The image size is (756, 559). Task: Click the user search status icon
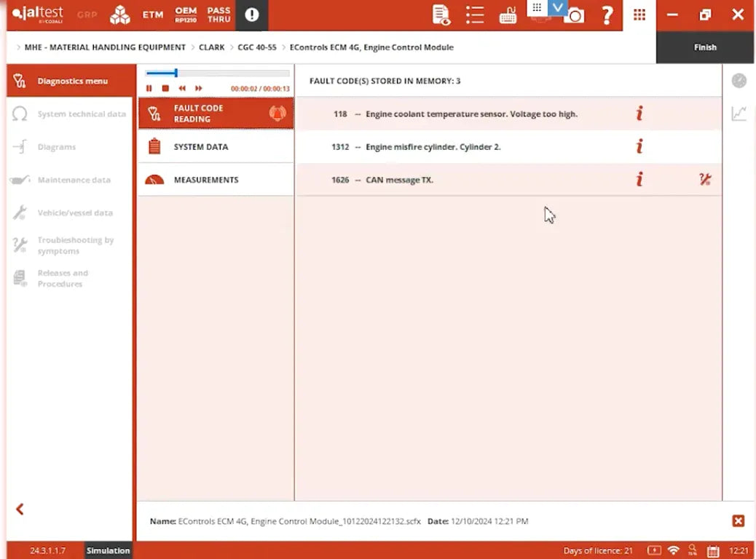point(693,550)
